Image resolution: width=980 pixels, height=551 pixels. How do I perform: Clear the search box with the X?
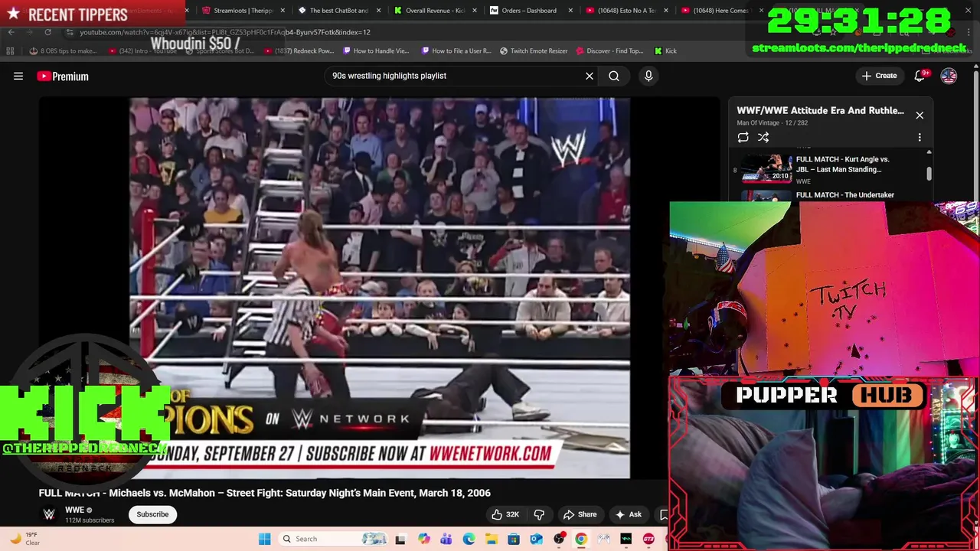tap(590, 76)
